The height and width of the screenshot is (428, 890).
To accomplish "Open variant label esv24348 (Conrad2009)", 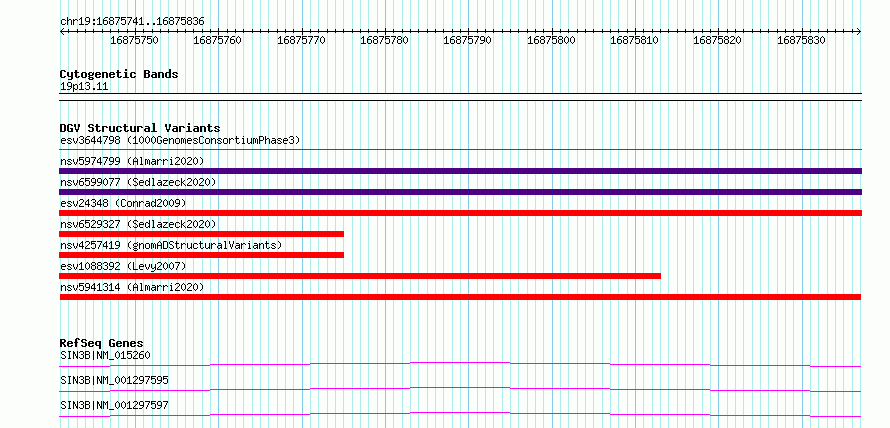I will [123, 203].
